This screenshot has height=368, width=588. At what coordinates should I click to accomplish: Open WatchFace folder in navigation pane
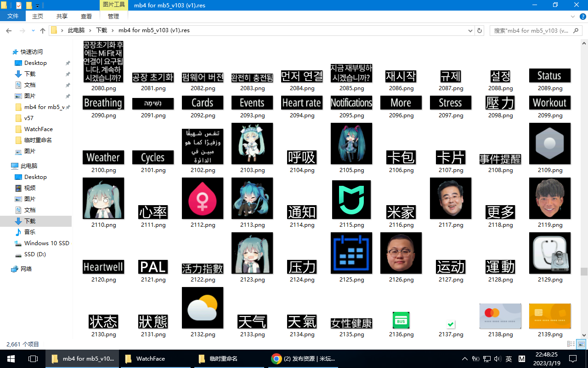point(39,129)
